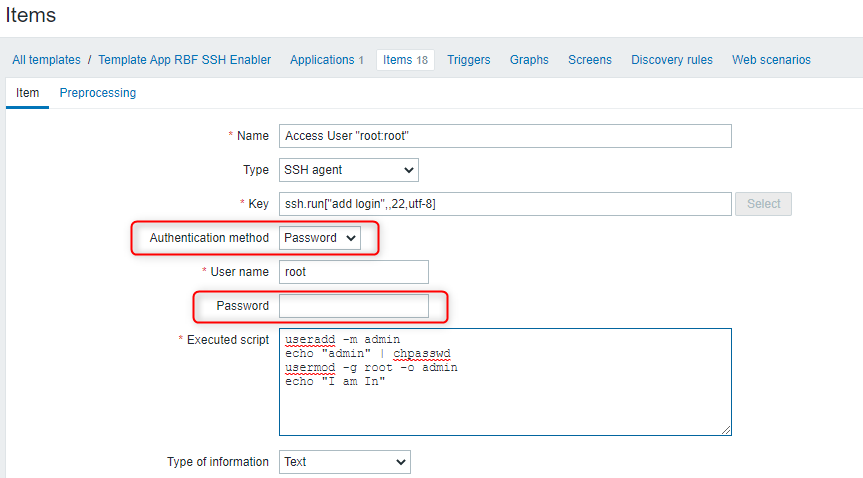Focus the empty Password field
Image resolution: width=863 pixels, height=478 pixels.
click(354, 306)
